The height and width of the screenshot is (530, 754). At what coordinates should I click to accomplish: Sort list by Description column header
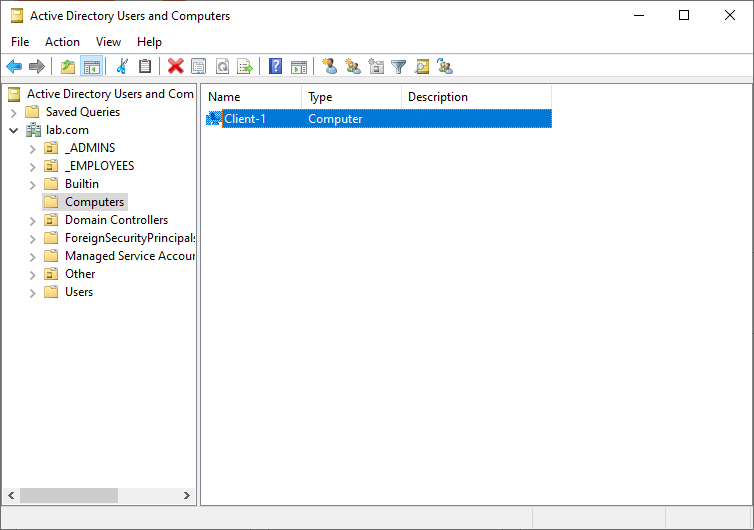click(477, 97)
